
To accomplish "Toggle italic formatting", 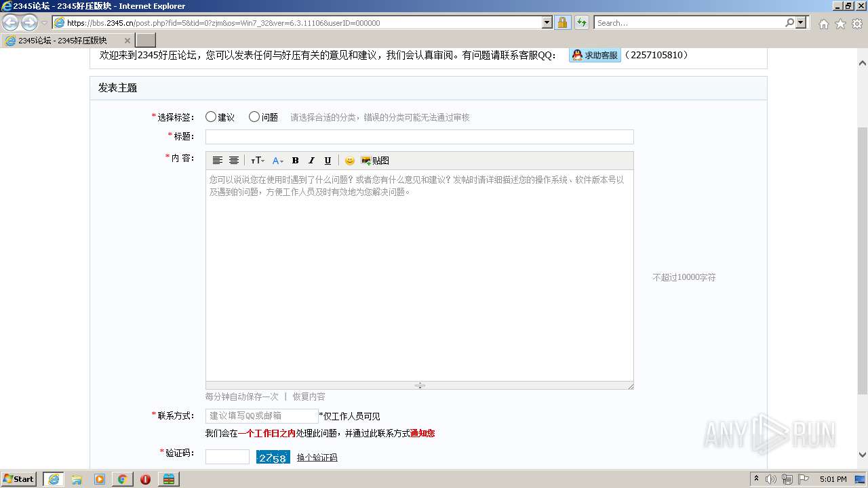I will pos(311,161).
